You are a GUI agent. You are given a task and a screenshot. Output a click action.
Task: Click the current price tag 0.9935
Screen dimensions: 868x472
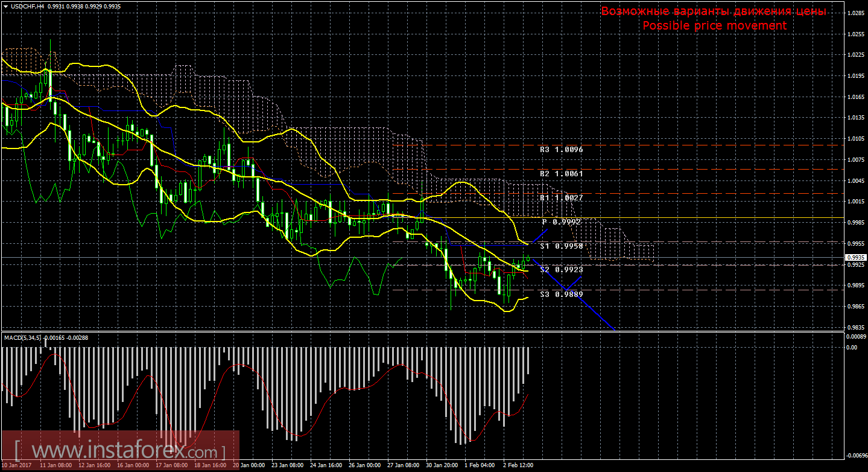point(856,257)
